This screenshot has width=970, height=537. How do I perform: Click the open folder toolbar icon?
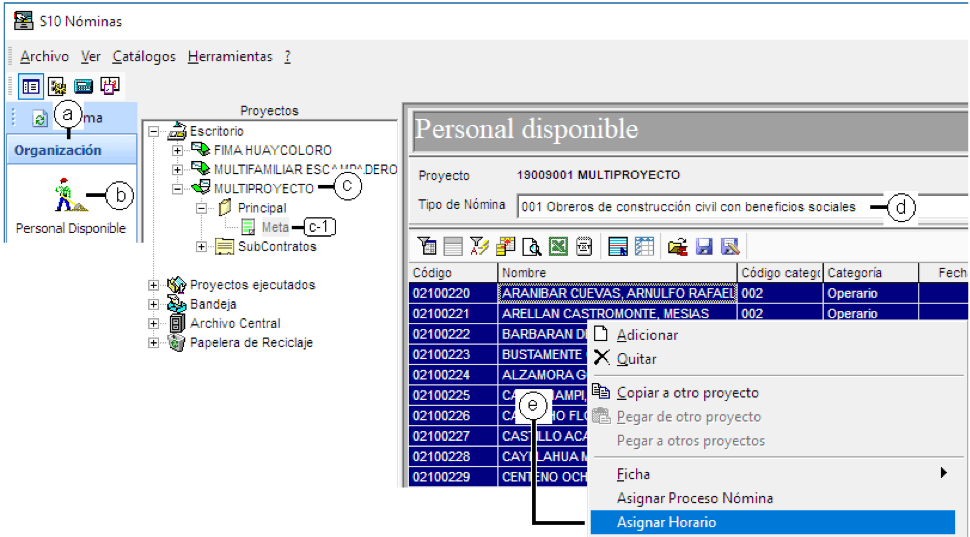coord(678,247)
